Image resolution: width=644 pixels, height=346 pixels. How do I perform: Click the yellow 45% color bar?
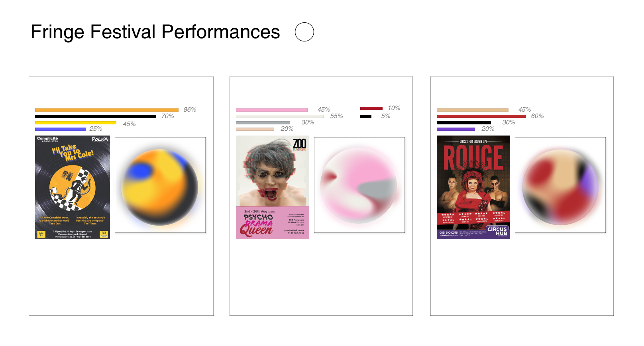tap(76, 123)
